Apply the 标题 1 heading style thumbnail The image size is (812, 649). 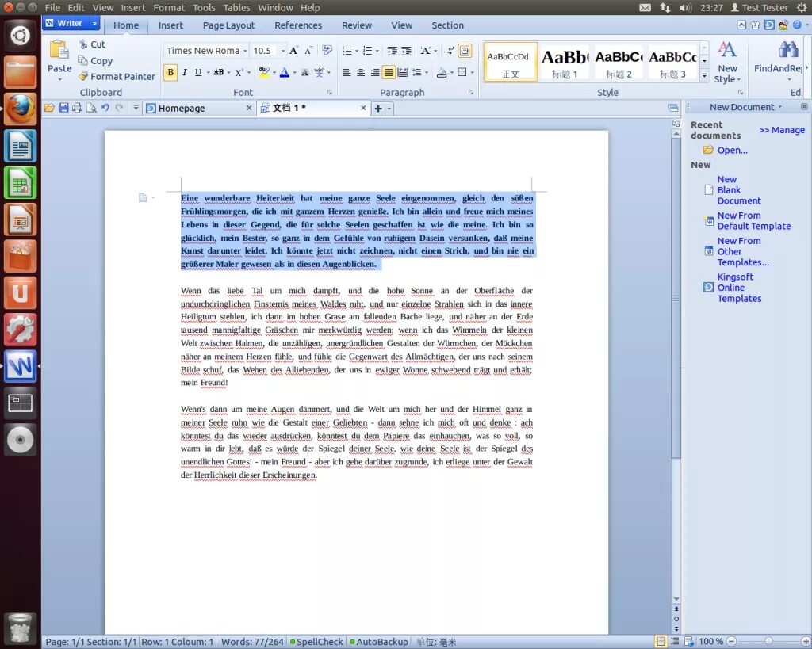tap(565, 62)
